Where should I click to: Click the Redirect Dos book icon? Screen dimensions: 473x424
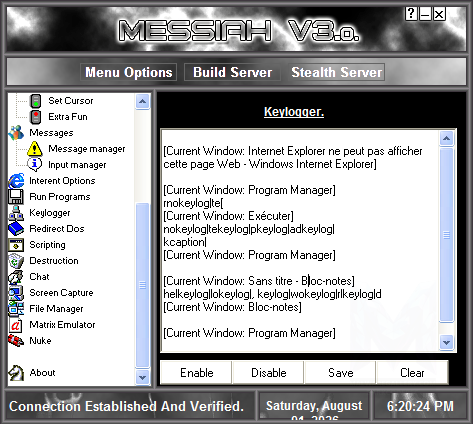[x=16, y=229]
